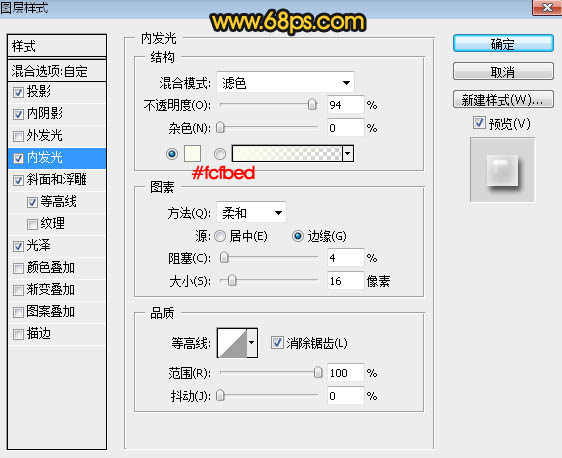Click the glow gradient bar

287,154
